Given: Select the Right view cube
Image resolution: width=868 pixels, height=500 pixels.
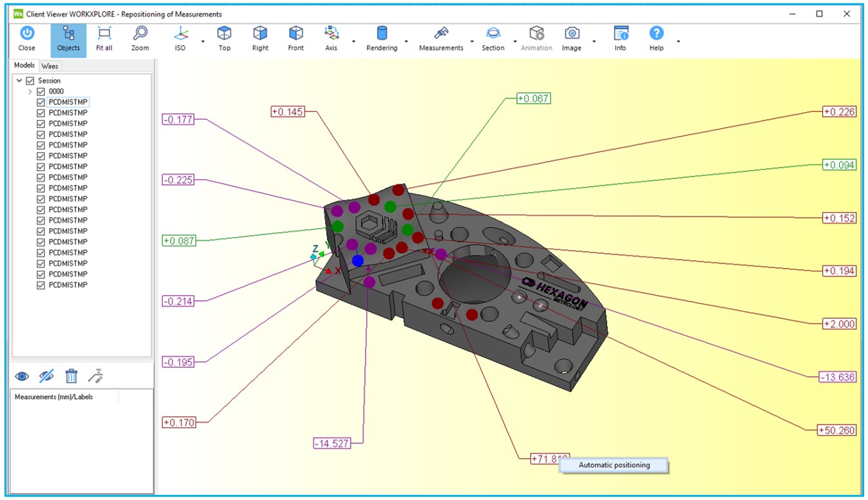Looking at the screenshot, I should click(261, 33).
